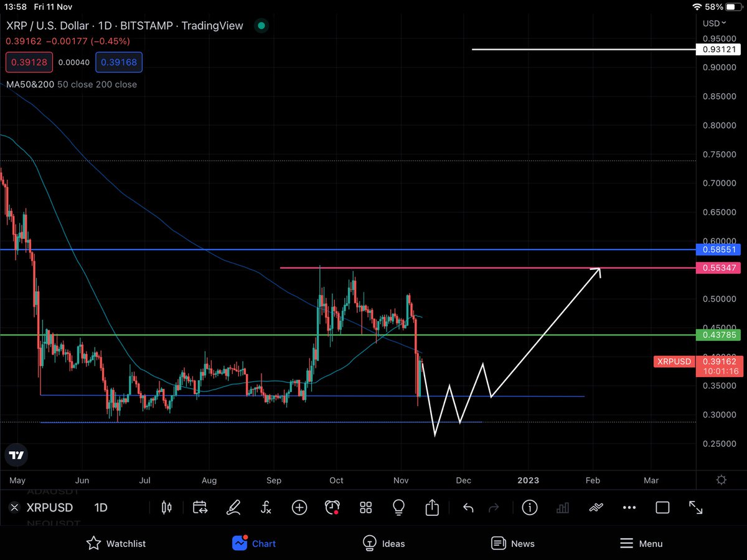Tap the plus circle add icon
Screen dimensions: 747x560
[299, 508]
